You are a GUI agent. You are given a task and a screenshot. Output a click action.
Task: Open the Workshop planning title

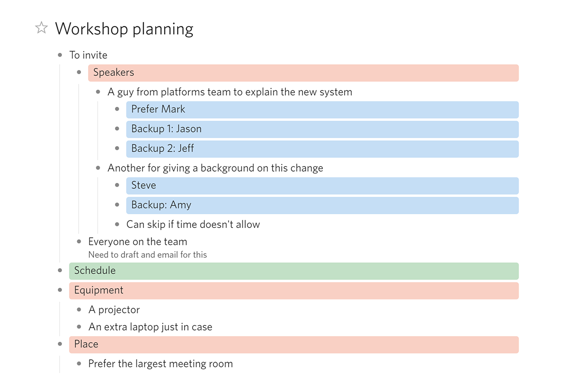[124, 28]
